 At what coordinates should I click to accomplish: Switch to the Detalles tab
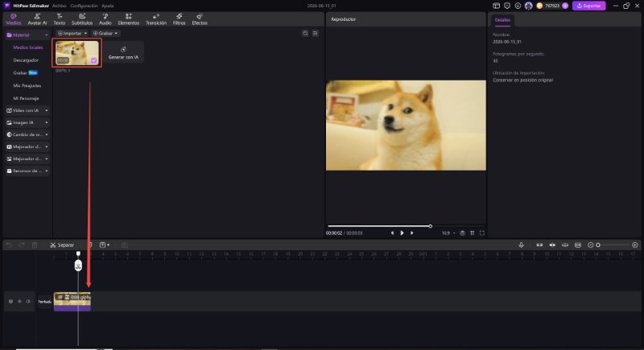(x=502, y=19)
